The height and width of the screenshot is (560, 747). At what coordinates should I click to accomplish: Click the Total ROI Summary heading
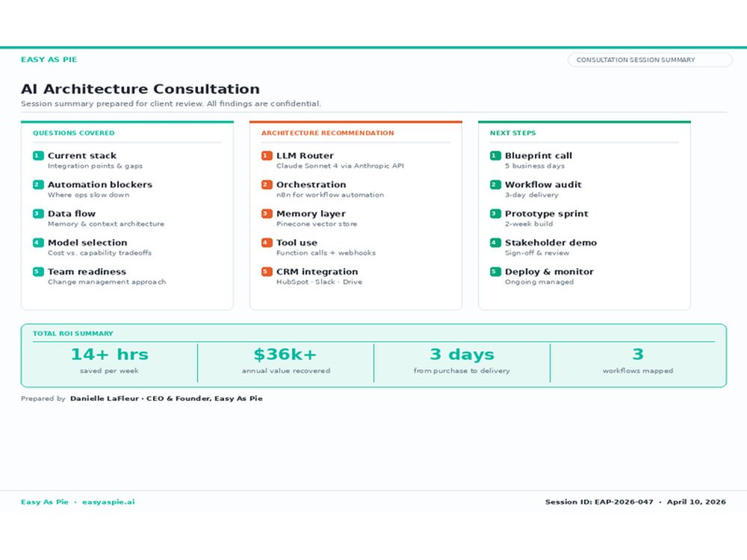click(x=73, y=333)
